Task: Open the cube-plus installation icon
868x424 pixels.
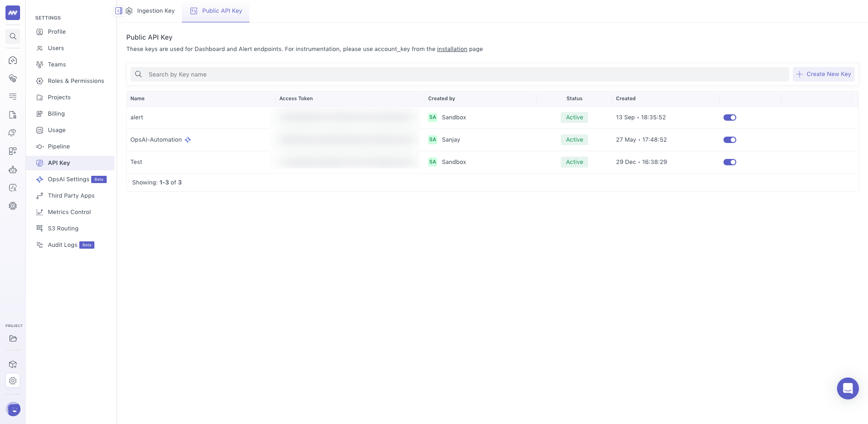Action: (13, 364)
